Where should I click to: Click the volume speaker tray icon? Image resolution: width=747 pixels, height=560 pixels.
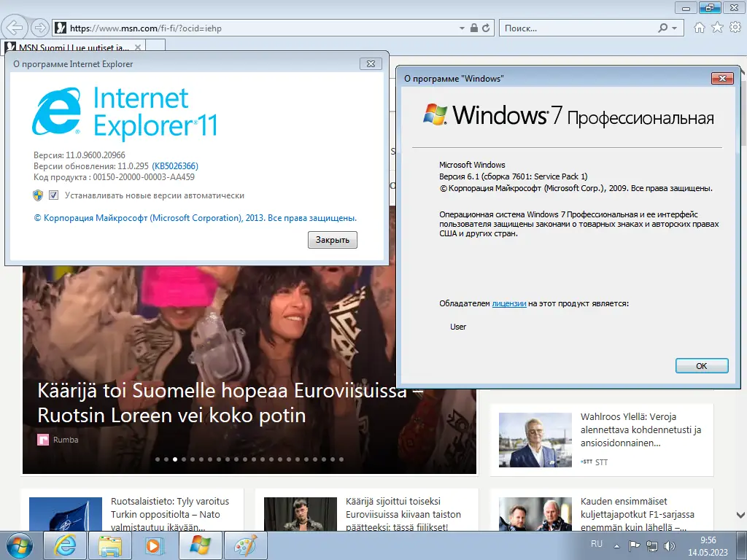670,546
